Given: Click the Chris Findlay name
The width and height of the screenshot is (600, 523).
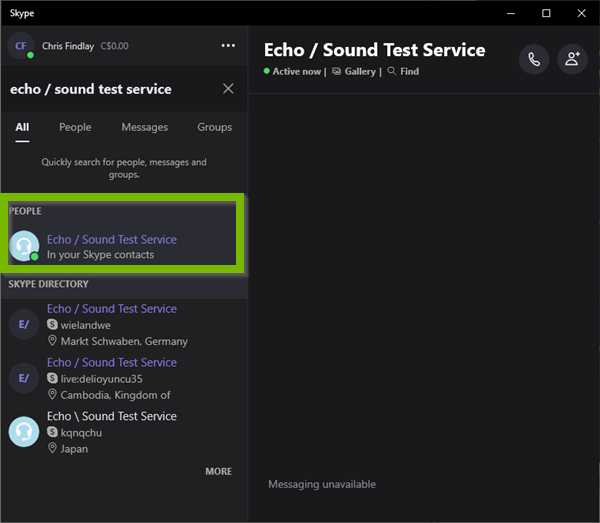Looking at the screenshot, I should click(x=68, y=46).
